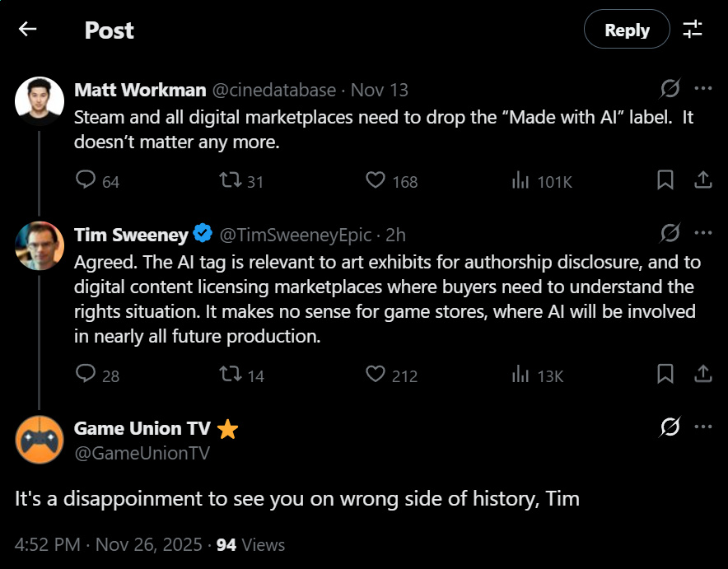
Task: Share Matt Workman's post
Action: tap(703, 180)
